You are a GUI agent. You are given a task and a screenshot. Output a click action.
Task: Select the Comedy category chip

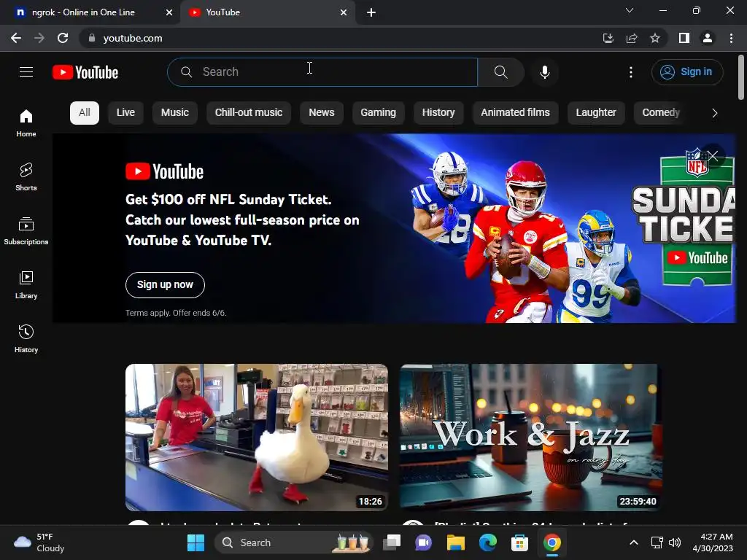click(661, 113)
